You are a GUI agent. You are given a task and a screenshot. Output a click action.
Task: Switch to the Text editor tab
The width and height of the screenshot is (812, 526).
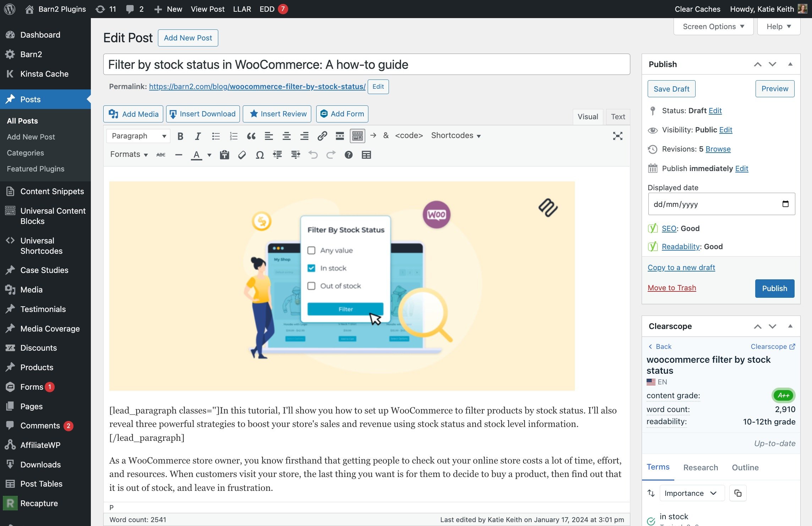pos(618,117)
